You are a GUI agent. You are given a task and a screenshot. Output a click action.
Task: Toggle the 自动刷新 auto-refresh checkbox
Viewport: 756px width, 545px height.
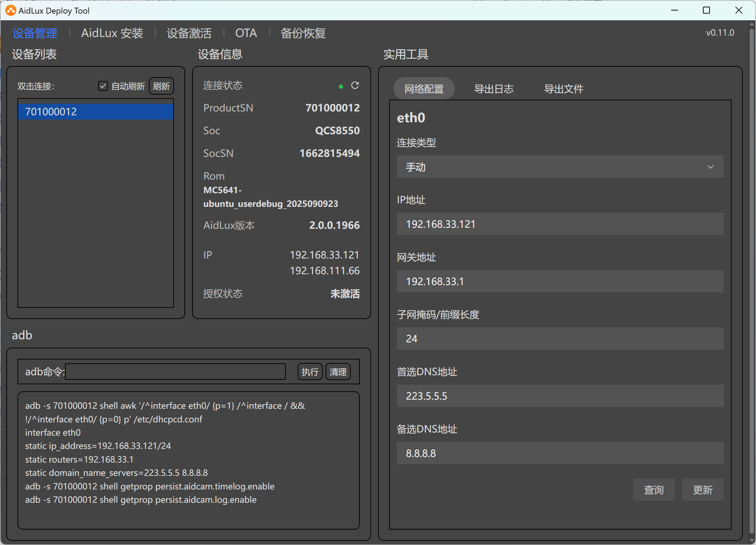point(103,86)
